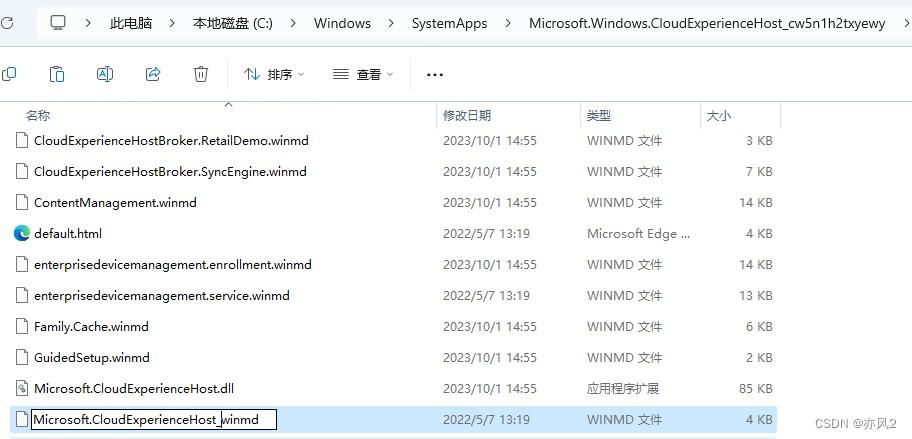The width and height of the screenshot is (912, 439).
Task: Click the Edge icon of default.html
Action: click(22, 233)
